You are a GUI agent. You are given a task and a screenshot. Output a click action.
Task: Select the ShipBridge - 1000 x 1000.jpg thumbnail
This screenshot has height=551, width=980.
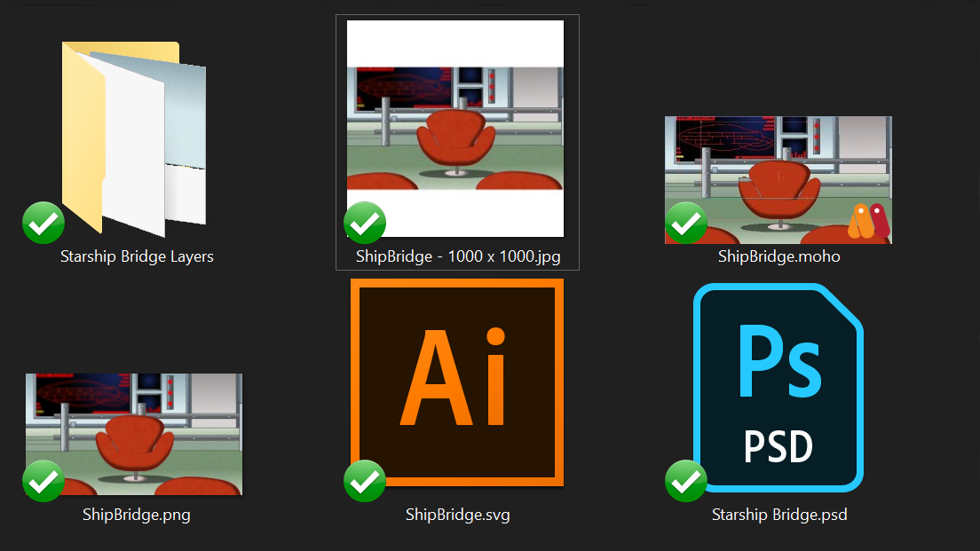pos(455,128)
